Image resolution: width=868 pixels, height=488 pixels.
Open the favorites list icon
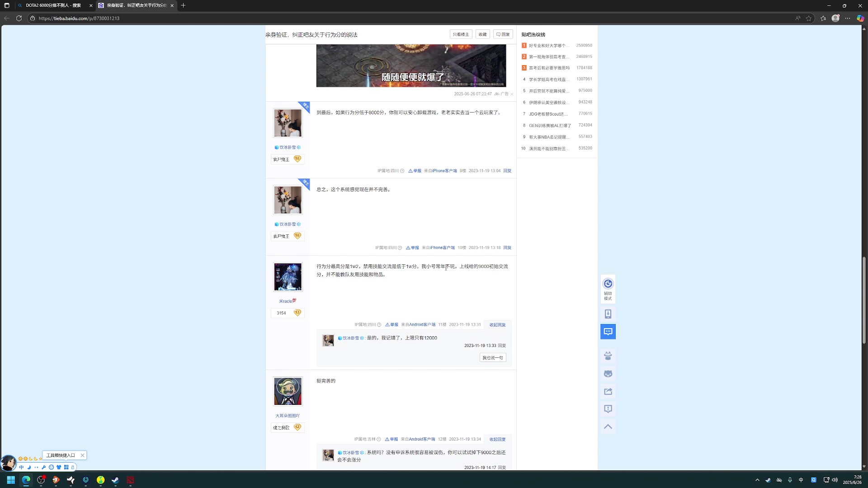coord(823,18)
